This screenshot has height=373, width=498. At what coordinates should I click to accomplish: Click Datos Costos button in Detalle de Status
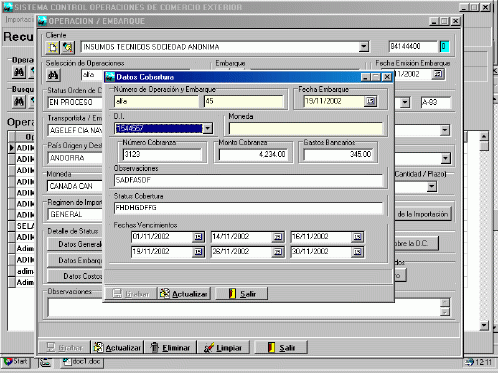click(75, 276)
